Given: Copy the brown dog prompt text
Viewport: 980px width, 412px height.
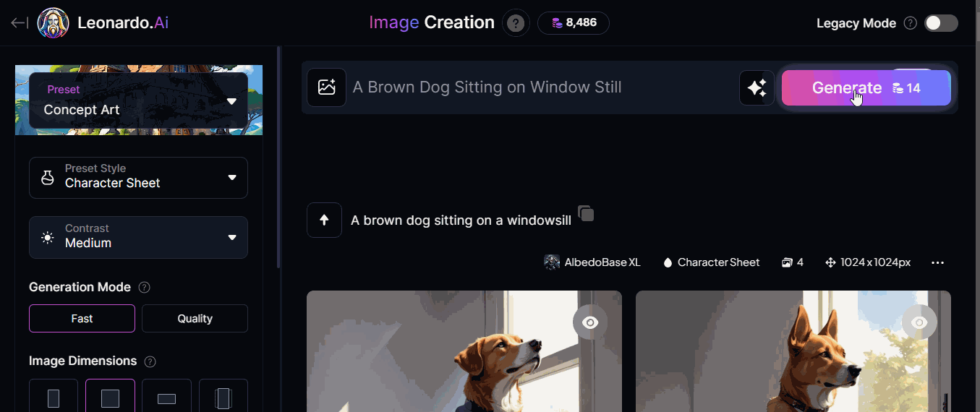Looking at the screenshot, I should pyautogui.click(x=587, y=214).
